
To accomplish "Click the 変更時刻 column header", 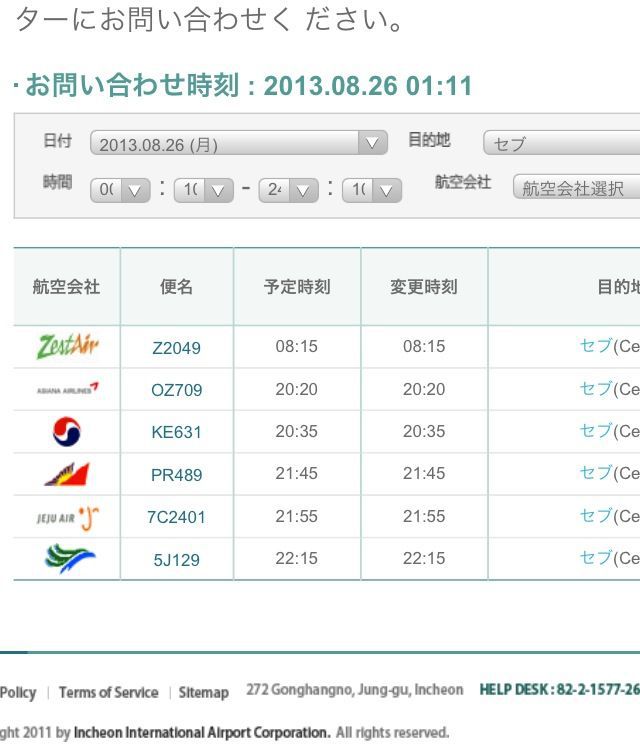I will click(x=424, y=286).
